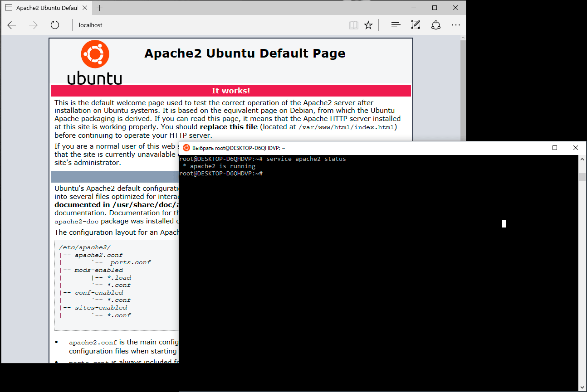Click "documented in /usr/share/doc/" bold text
587x392 pixels.
click(x=117, y=204)
